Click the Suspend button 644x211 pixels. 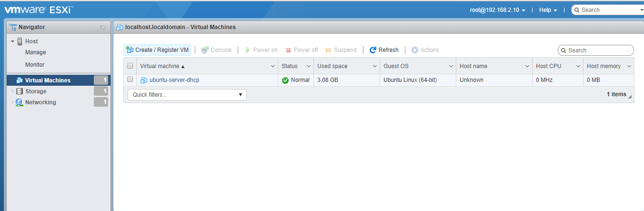(341, 50)
